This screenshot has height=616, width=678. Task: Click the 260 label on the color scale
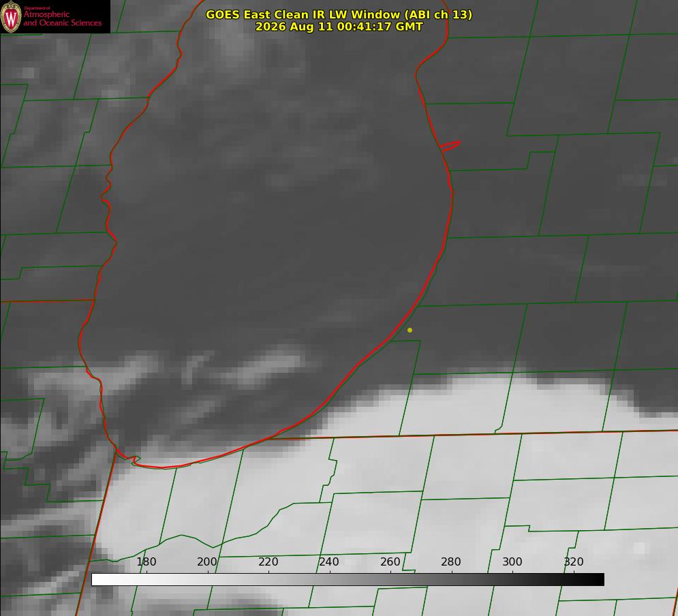click(x=390, y=561)
